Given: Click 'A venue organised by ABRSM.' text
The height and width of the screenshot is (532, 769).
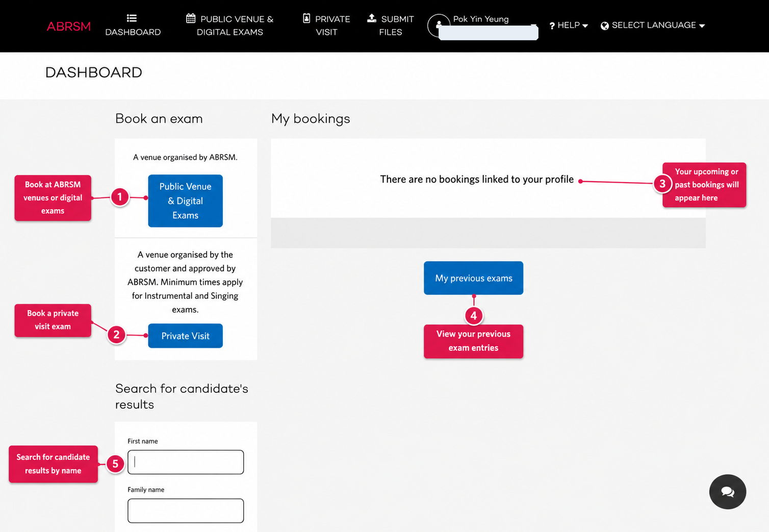Looking at the screenshot, I should [185, 157].
